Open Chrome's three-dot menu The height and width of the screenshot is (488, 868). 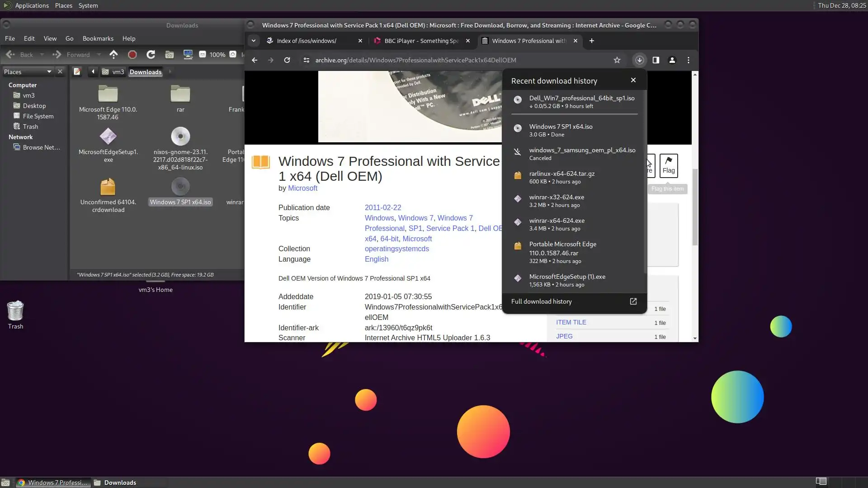coord(689,60)
